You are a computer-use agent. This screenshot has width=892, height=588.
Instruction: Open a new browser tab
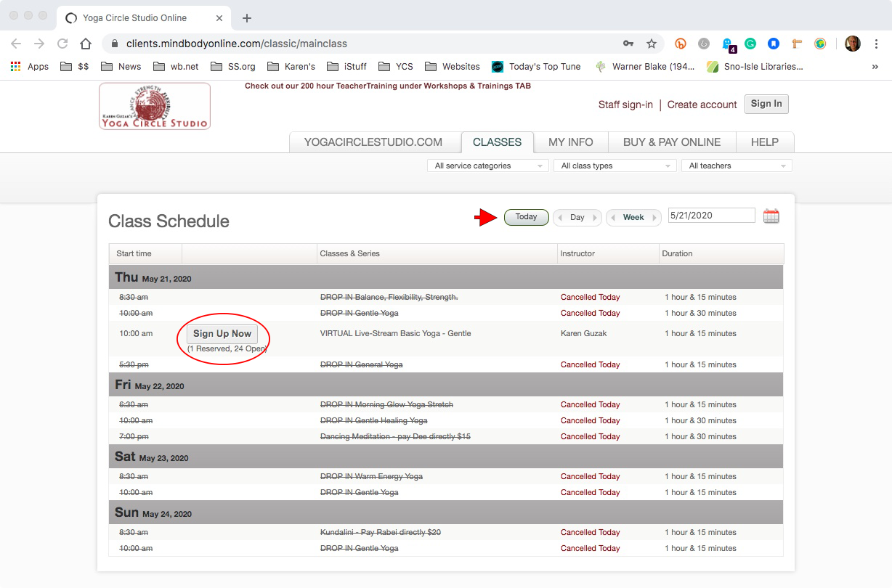pyautogui.click(x=247, y=18)
